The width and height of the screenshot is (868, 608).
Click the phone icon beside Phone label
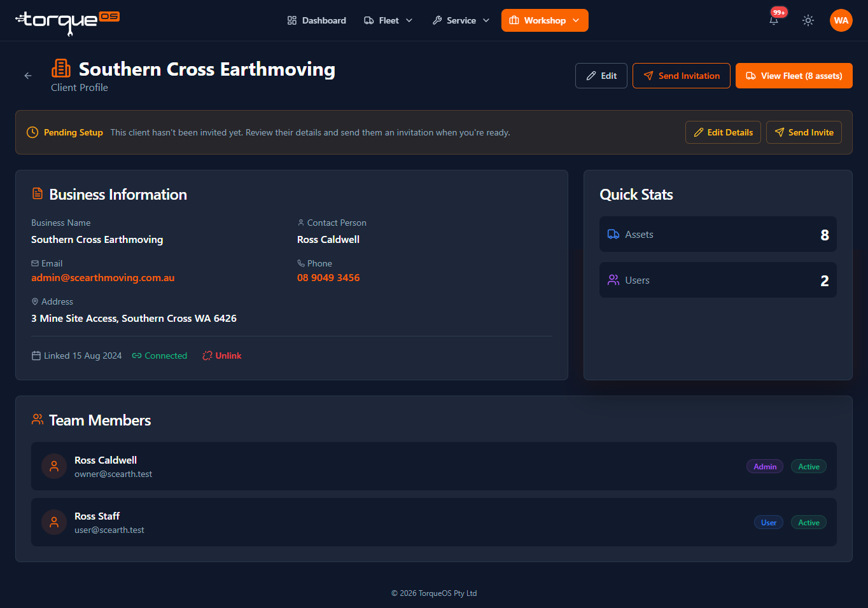click(x=301, y=263)
